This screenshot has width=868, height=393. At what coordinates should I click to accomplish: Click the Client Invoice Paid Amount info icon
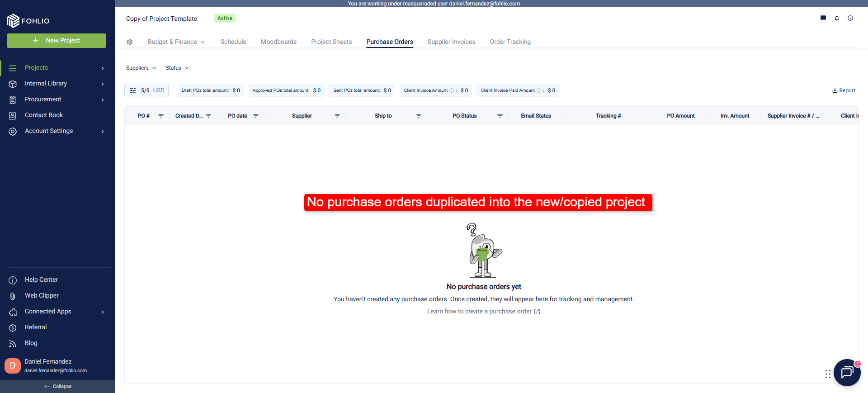click(x=539, y=90)
